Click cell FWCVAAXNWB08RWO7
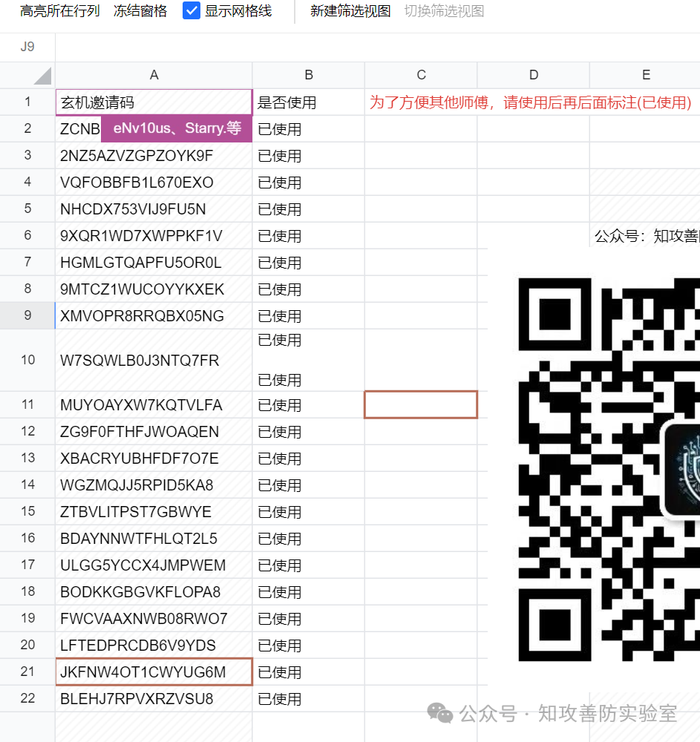 click(x=154, y=619)
